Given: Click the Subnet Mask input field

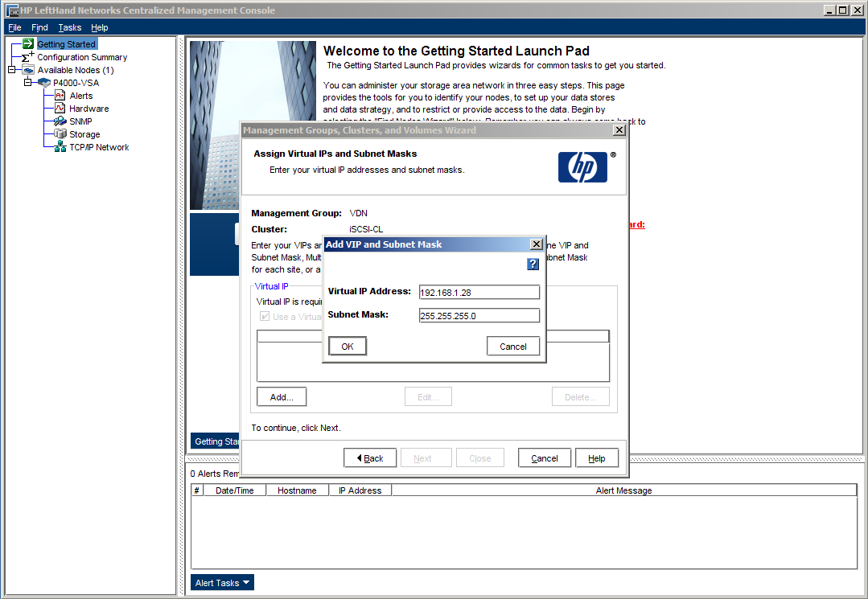Looking at the screenshot, I should tap(479, 316).
